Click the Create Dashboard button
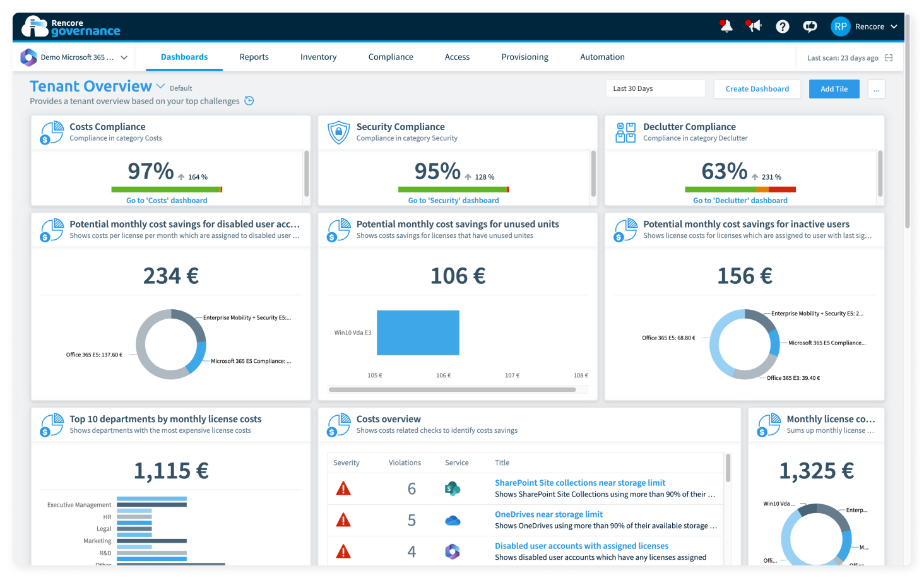 pos(757,88)
